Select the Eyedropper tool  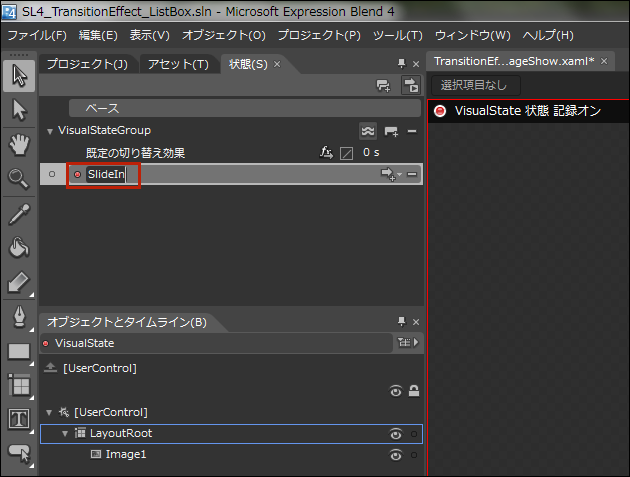coord(19,214)
